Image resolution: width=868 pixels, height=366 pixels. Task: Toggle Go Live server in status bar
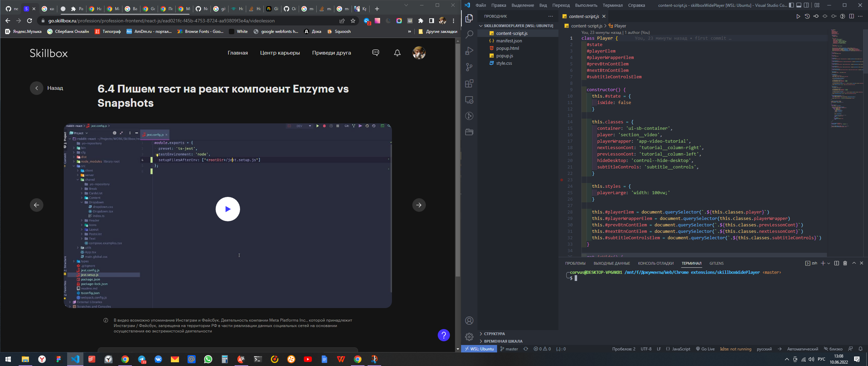coord(705,349)
